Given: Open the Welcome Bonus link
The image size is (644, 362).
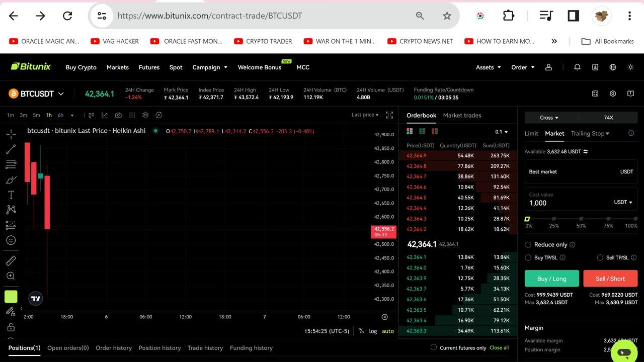Looking at the screenshot, I should point(260,67).
